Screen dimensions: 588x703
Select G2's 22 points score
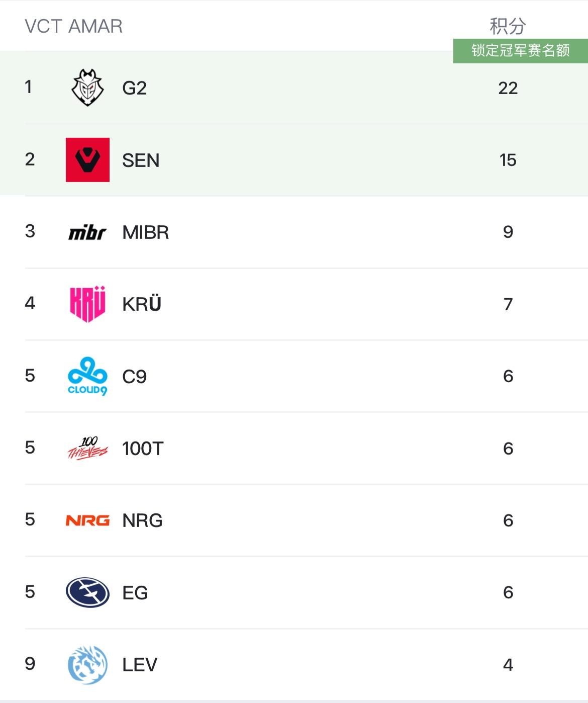coord(508,88)
